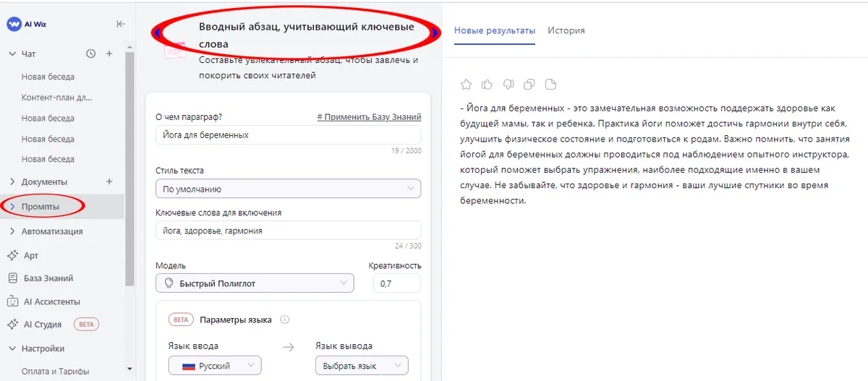Add a new chat with plus icon

(109, 53)
